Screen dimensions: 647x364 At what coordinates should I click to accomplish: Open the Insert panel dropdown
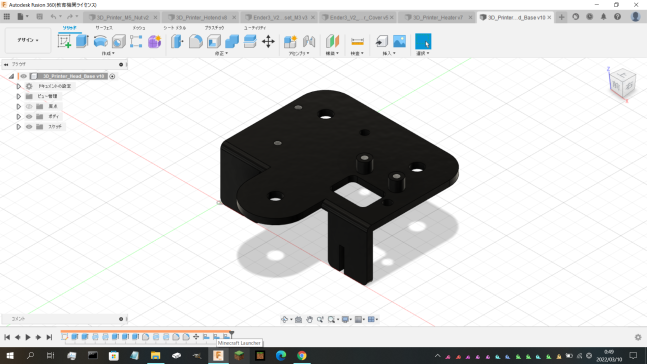(389, 54)
